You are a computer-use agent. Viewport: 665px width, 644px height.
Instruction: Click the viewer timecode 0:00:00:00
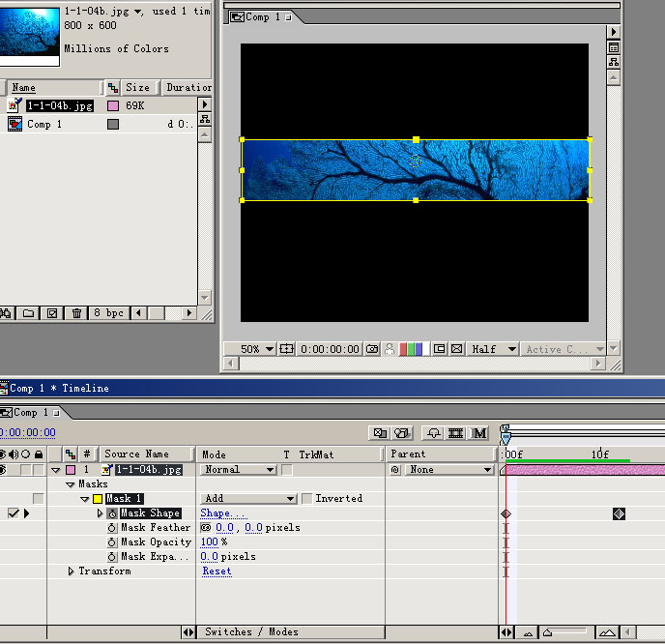coord(330,349)
